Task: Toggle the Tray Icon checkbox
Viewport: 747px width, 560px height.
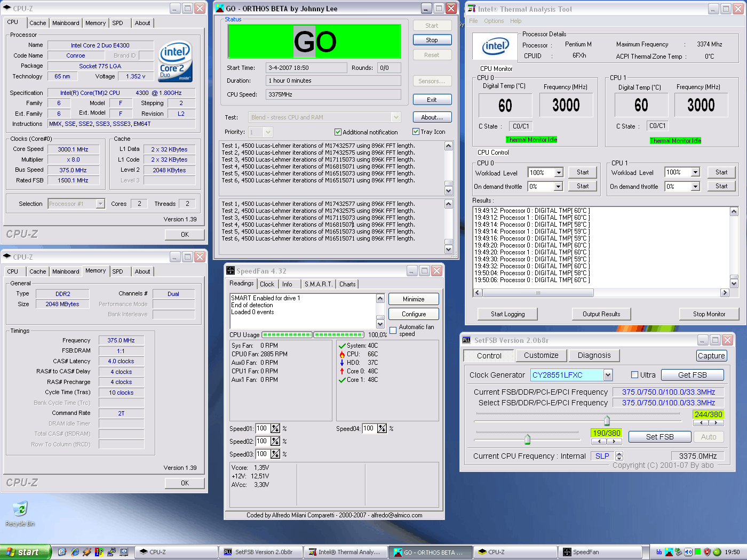Action: click(x=416, y=132)
